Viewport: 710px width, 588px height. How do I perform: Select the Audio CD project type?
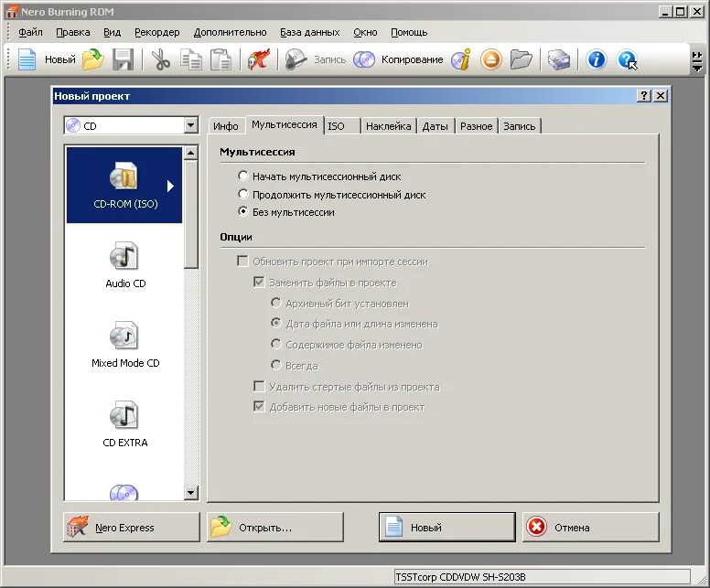point(124,265)
